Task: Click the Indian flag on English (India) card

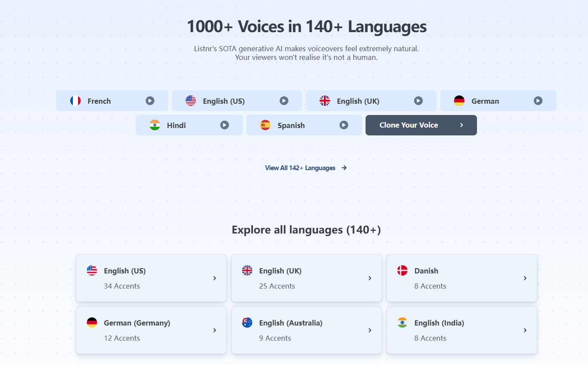Action: coord(402,322)
